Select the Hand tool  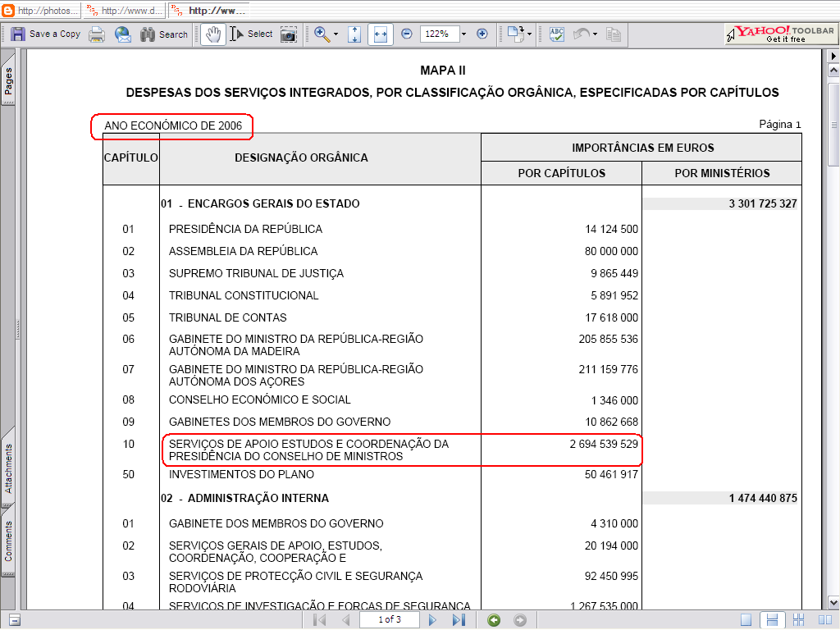[x=212, y=34]
